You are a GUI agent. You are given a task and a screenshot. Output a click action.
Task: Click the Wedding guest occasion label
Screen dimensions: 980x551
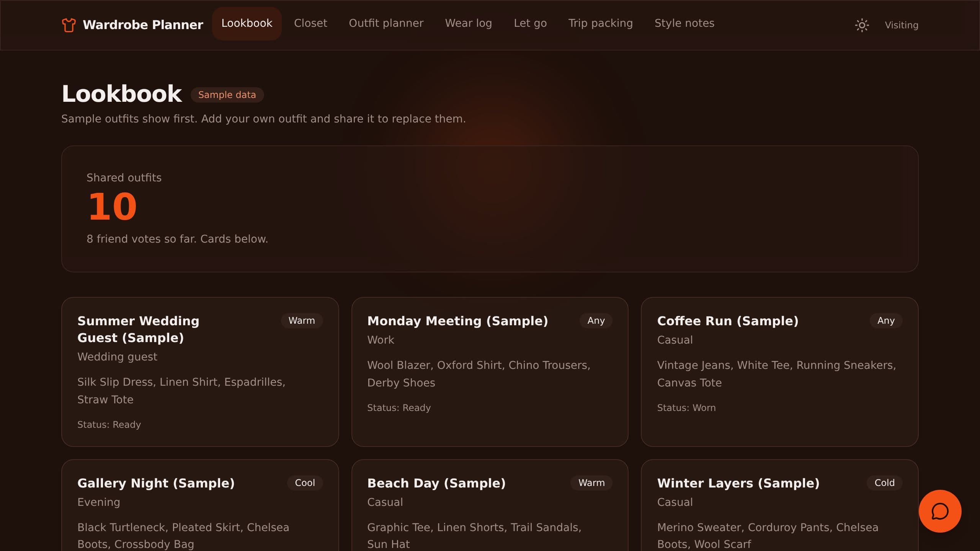[x=117, y=357]
